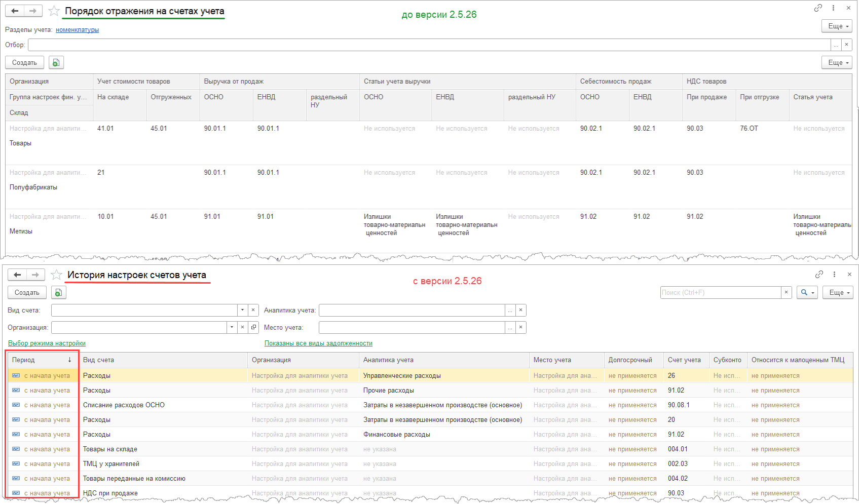Viewport: 859px width, 504px height.
Task: Click the back arrow in the lower window
Action: coord(17,275)
